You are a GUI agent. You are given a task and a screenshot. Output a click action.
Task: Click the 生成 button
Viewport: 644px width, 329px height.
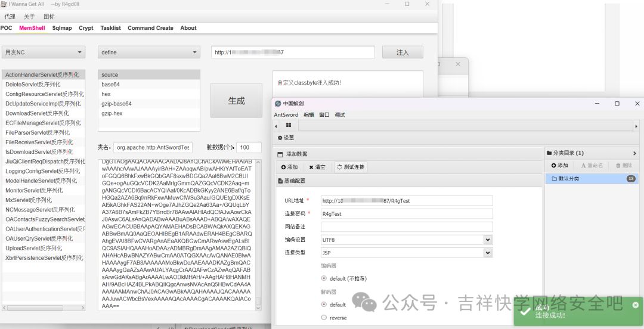coord(236,101)
